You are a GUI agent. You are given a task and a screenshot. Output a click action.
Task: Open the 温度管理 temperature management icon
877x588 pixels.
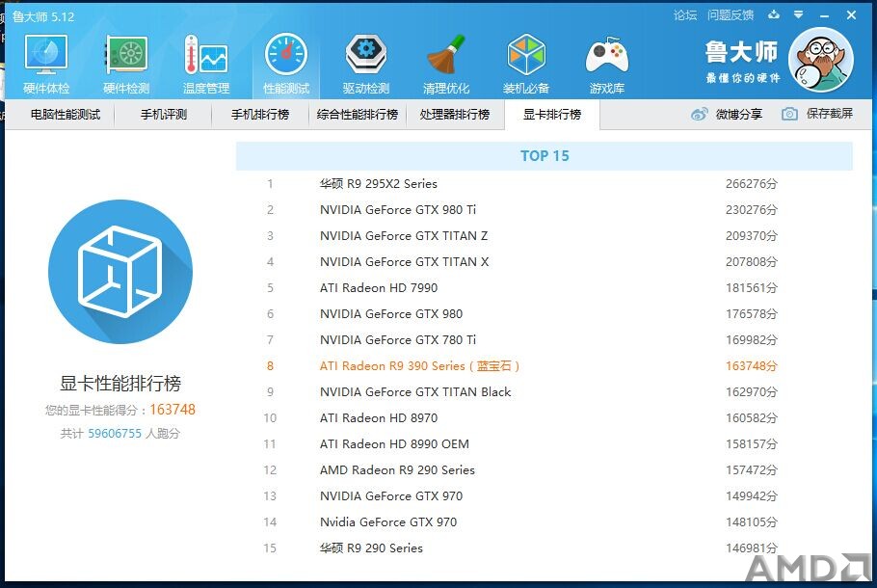tap(206, 64)
